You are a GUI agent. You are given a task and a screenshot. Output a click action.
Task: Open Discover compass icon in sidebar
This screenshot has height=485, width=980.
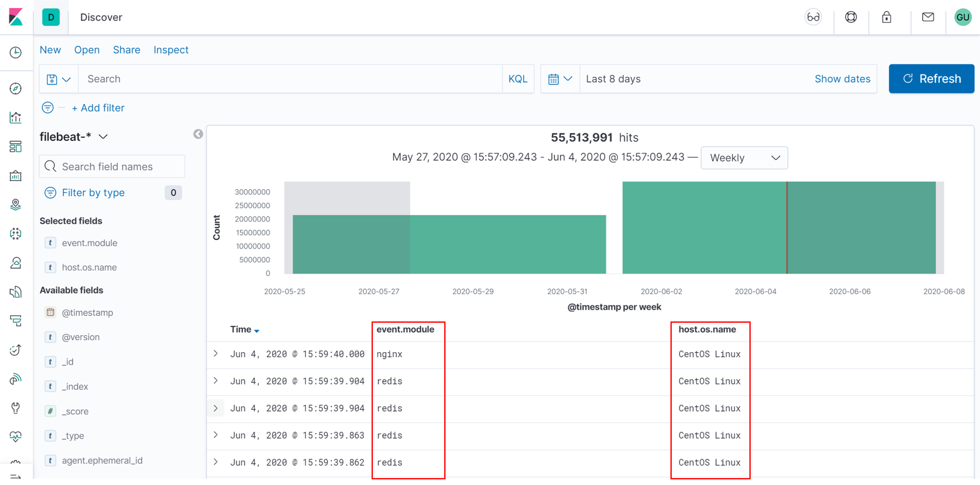[16, 88]
